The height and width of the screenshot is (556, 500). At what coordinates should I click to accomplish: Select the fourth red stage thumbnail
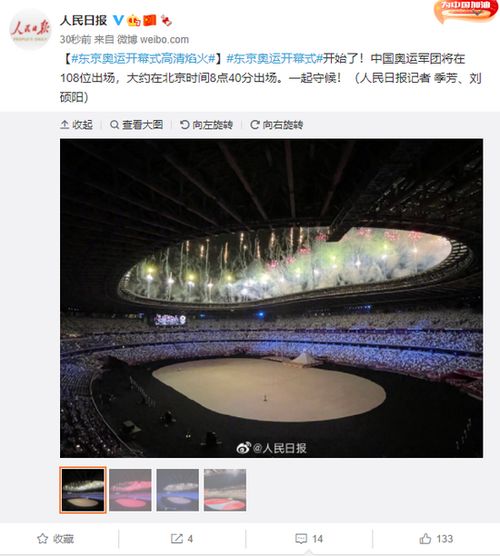tap(225, 490)
